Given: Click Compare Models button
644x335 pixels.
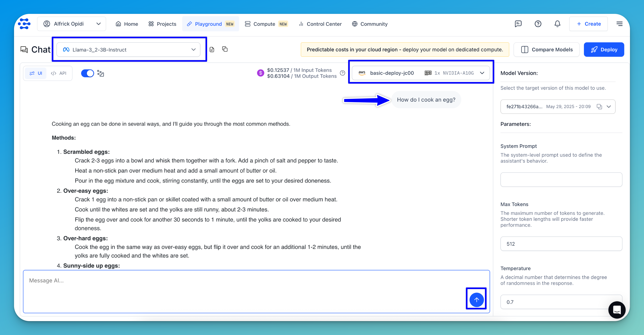Looking at the screenshot, I should [546, 50].
